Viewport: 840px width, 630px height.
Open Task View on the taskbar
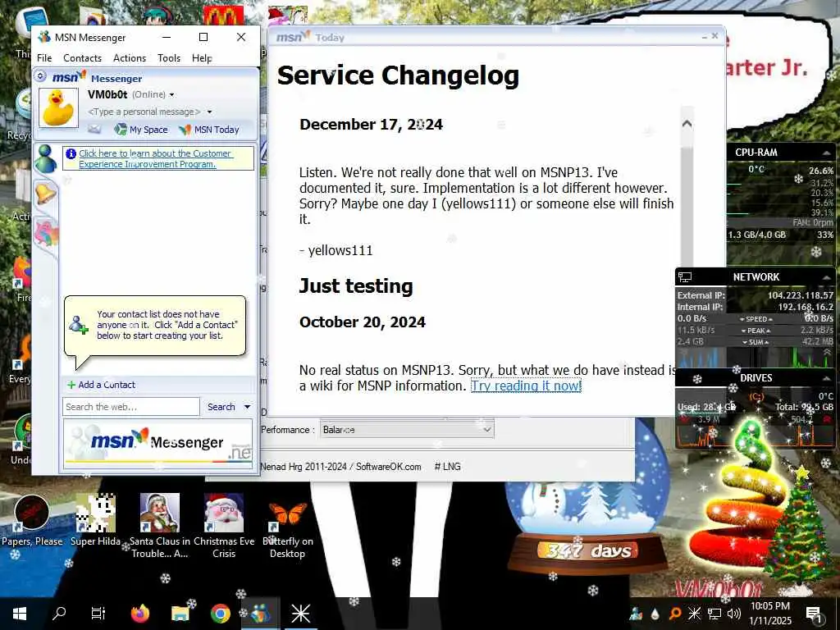click(x=98, y=614)
